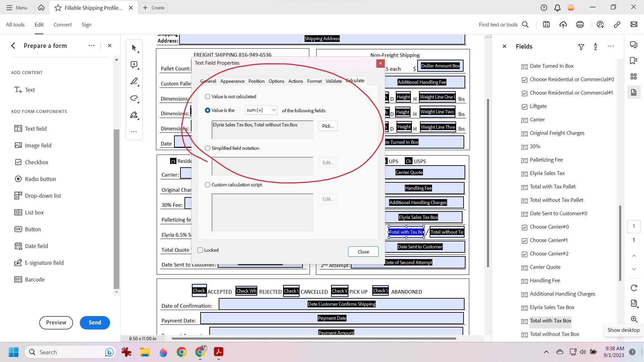The height and width of the screenshot is (362, 644).
Task: Switch to the Format tab
Action: 314,81
